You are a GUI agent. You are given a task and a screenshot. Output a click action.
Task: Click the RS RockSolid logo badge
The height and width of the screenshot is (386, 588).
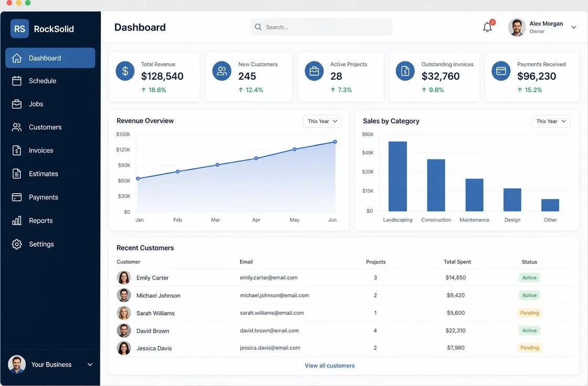(19, 29)
